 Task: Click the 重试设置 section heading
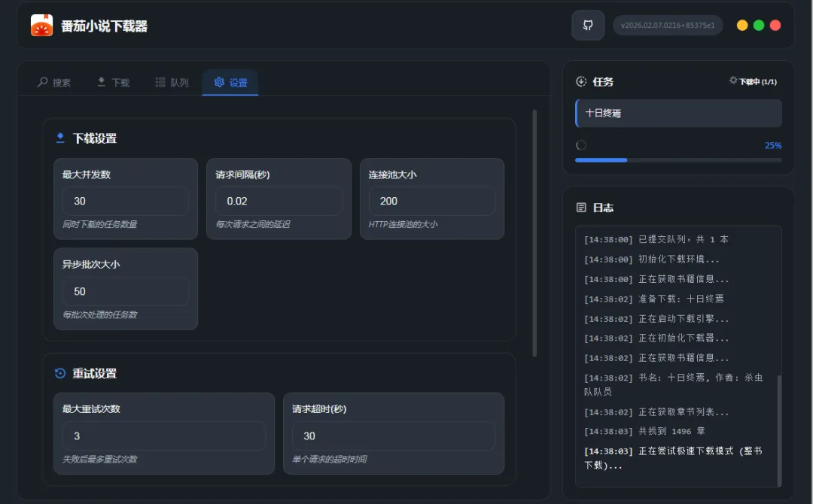94,373
